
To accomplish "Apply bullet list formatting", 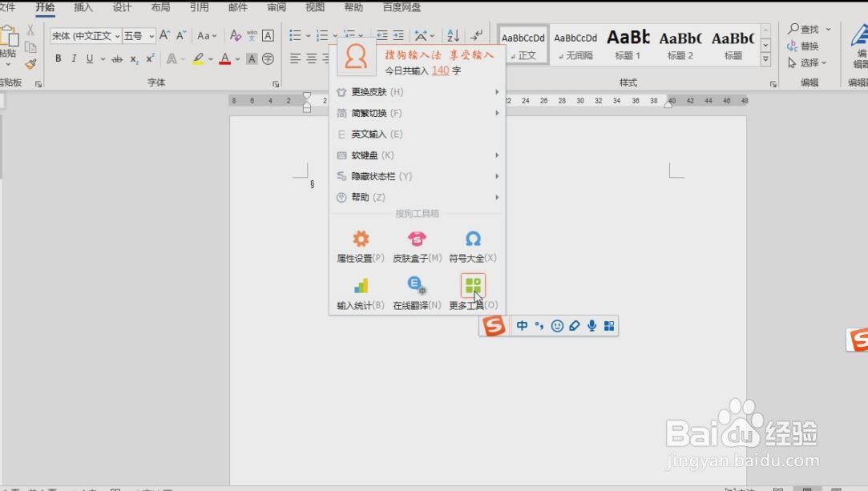I will click(295, 35).
